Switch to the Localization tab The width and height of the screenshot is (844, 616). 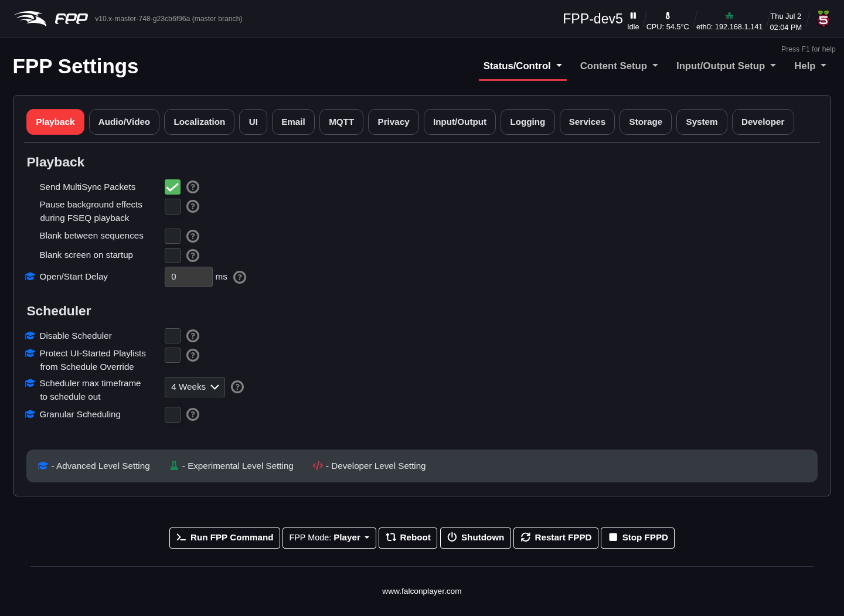point(199,122)
